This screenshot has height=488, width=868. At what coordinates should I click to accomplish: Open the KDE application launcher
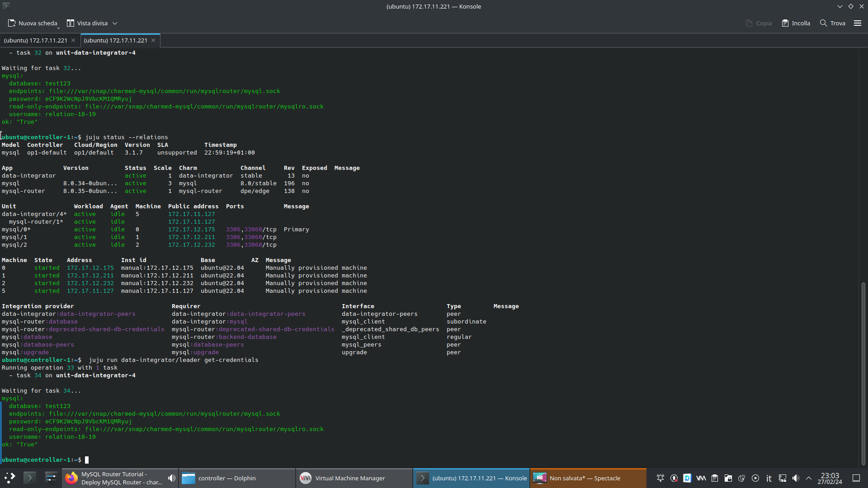click(9, 478)
